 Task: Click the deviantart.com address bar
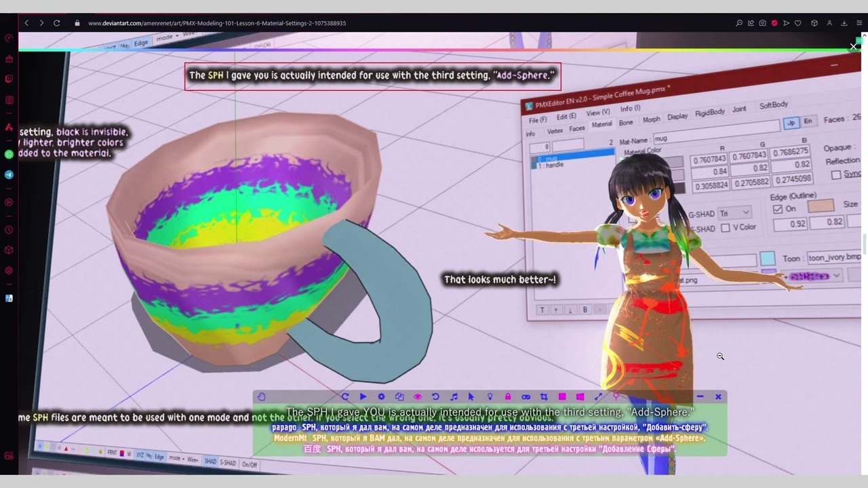click(217, 23)
